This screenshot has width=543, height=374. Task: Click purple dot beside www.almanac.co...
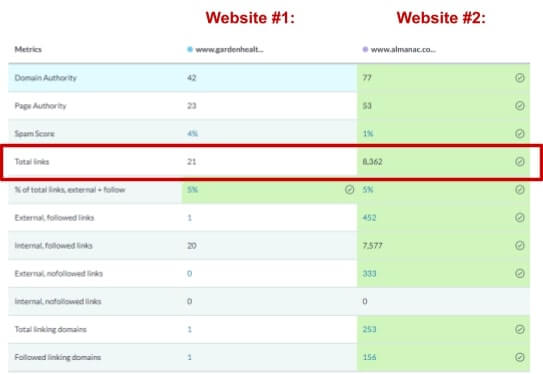(x=365, y=49)
